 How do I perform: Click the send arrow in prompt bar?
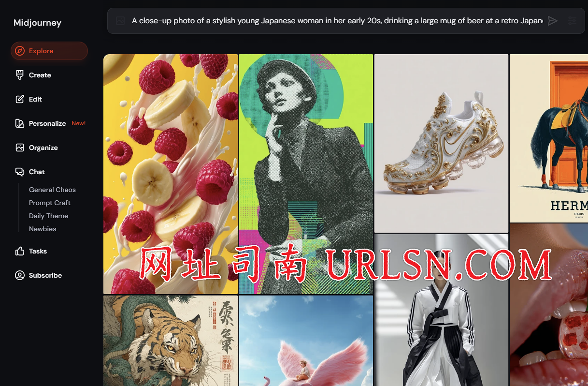click(x=553, y=21)
